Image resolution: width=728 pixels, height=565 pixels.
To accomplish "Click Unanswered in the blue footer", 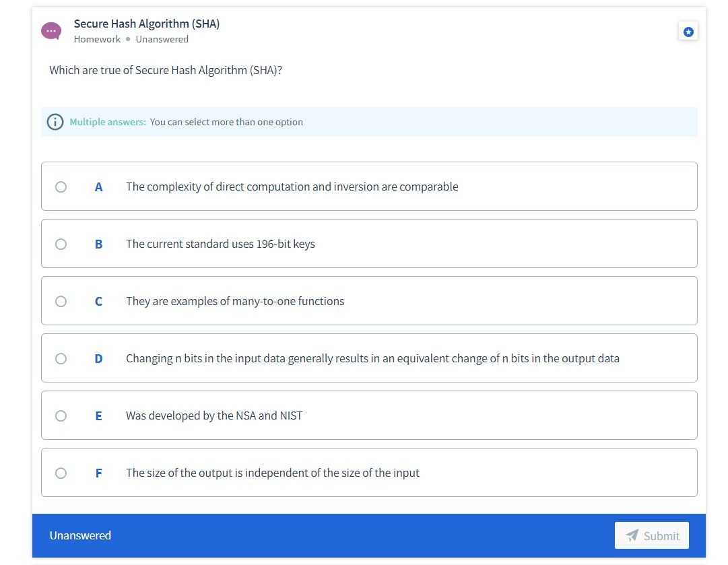I will pyautogui.click(x=80, y=535).
